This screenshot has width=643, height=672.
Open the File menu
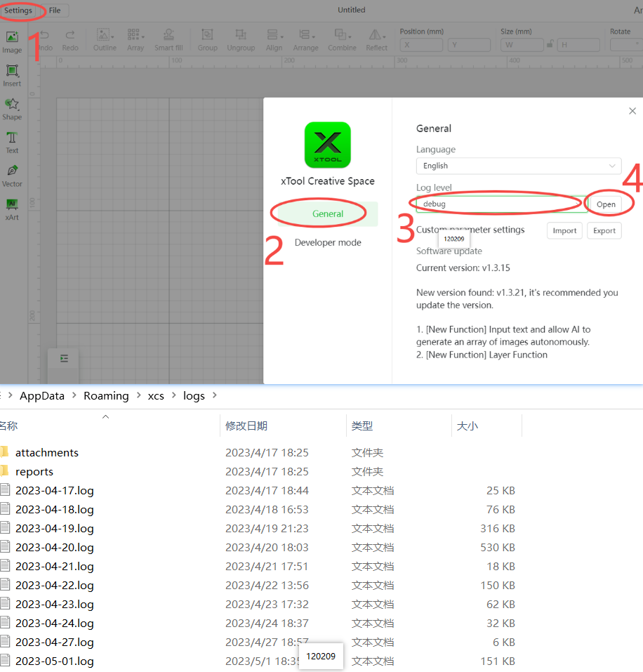tap(55, 11)
